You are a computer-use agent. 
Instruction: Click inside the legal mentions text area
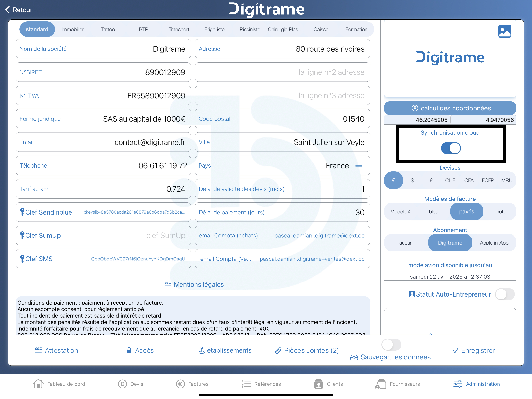[x=193, y=315]
